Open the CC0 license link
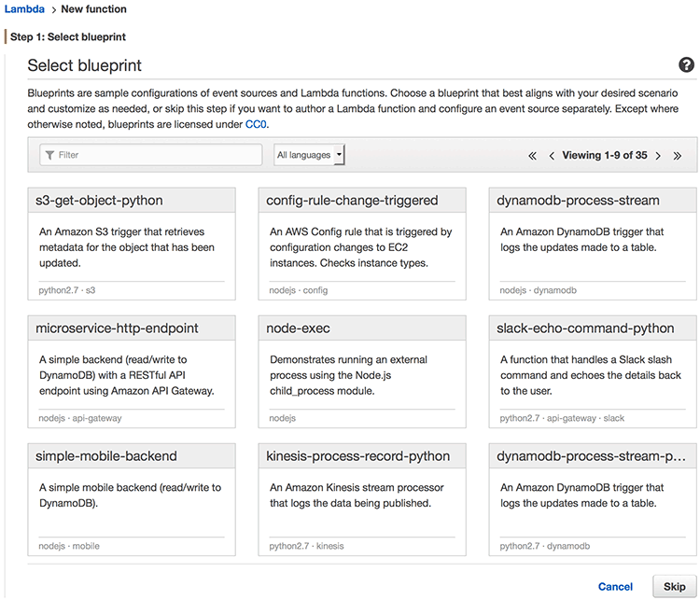The image size is (700, 600). point(257,124)
